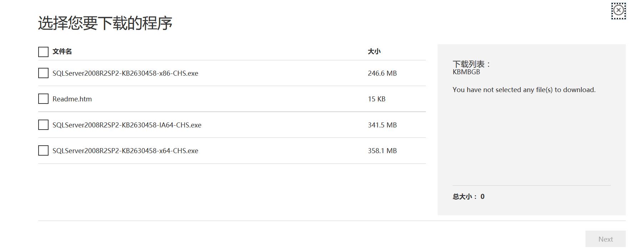
Task: Click the 341.5 MB size value
Action: point(382,125)
